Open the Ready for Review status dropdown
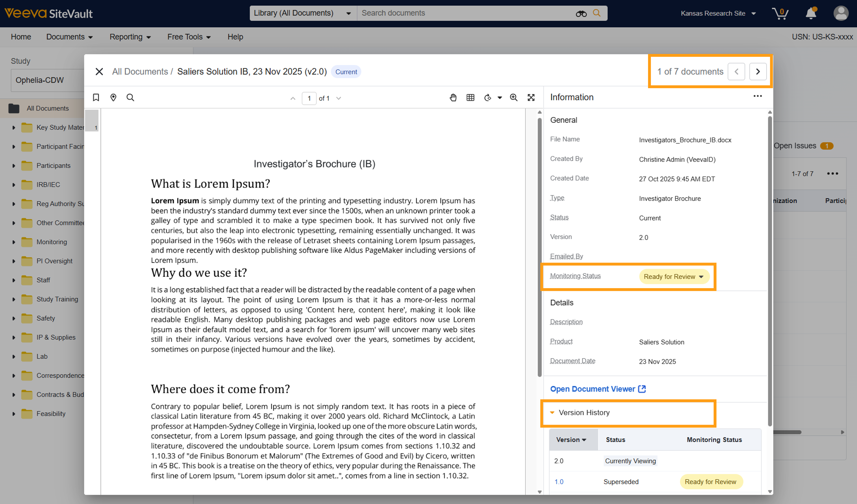Image resolution: width=857 pixels, height=504 pixels. pyautogui.click(x=674, y=277)
